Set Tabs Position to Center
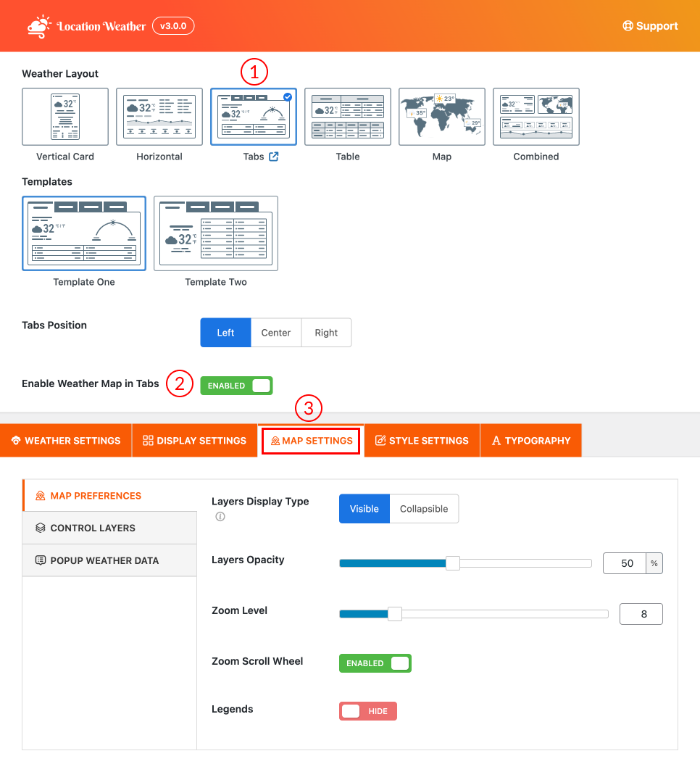This screenshot has height=772, width=700. [275, 332]
